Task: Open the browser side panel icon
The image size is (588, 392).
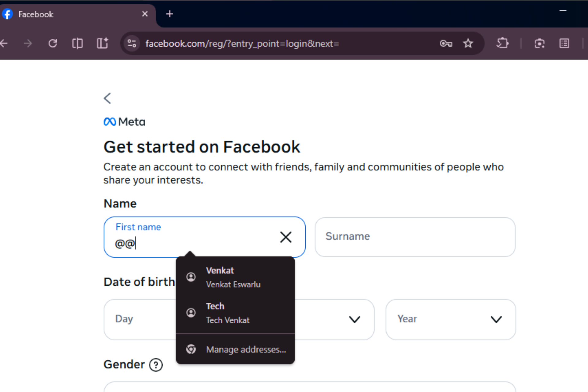Action: click(x=564, y=43)
